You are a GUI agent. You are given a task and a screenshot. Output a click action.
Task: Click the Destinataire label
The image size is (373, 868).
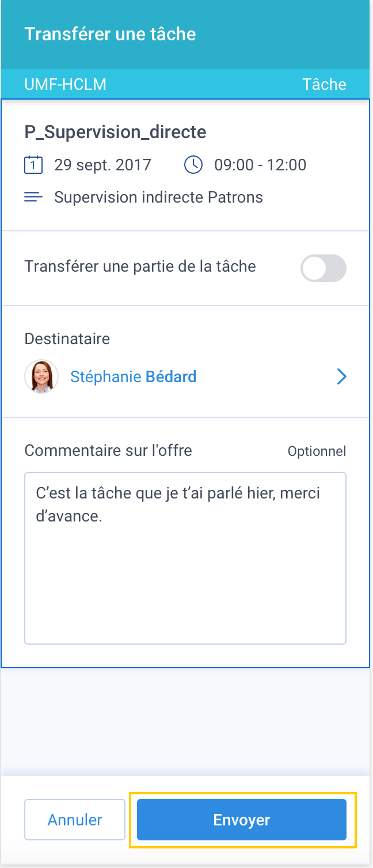coord(67,338)
